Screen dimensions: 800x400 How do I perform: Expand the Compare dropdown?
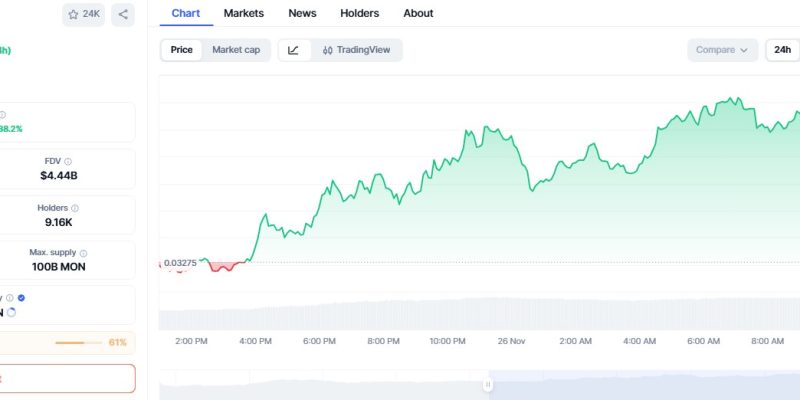pos(722,50)
